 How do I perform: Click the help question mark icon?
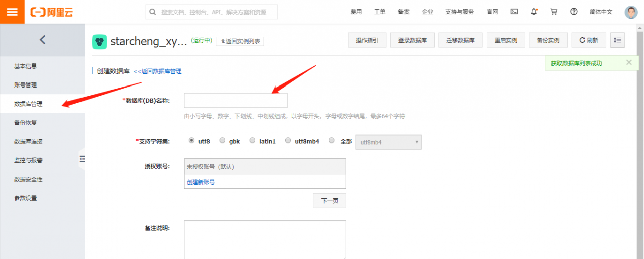click(x=574, y=12)
